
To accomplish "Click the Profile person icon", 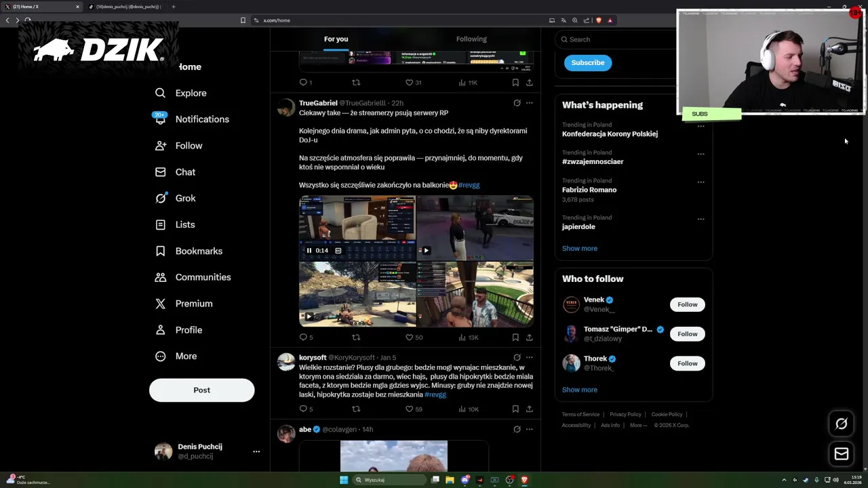I will (x=160, y=330).
